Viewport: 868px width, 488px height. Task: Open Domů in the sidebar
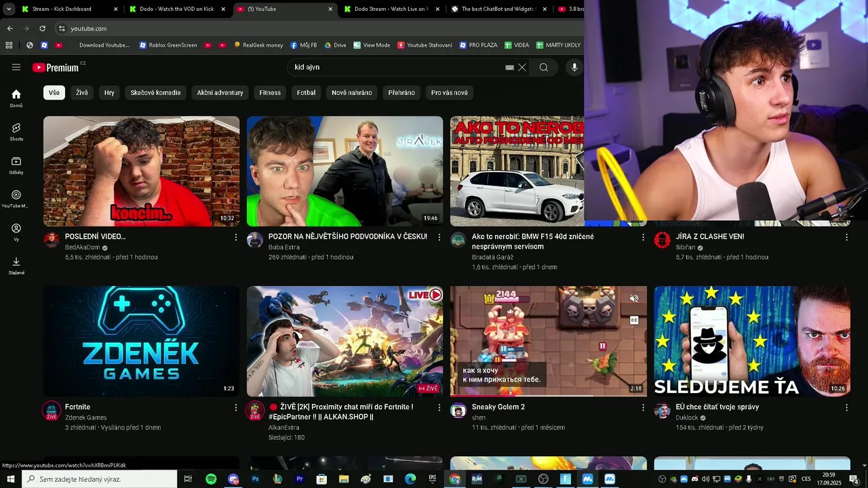coord(16,98)
